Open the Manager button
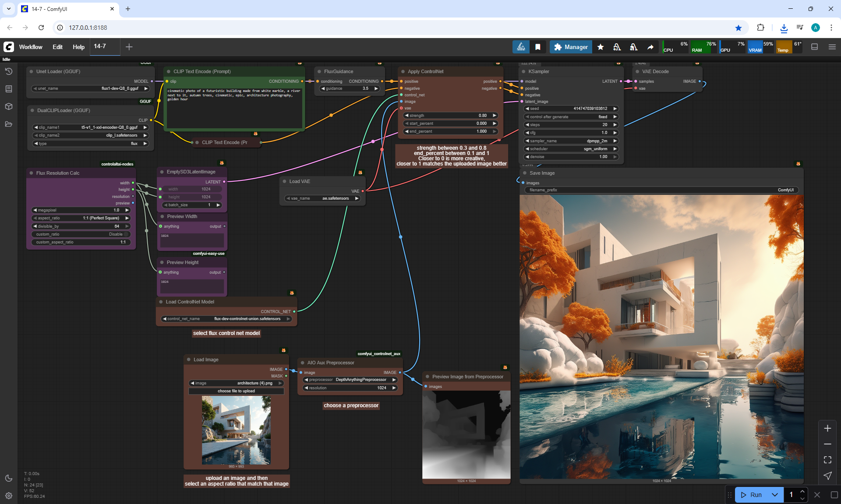 tap(571, 47)
